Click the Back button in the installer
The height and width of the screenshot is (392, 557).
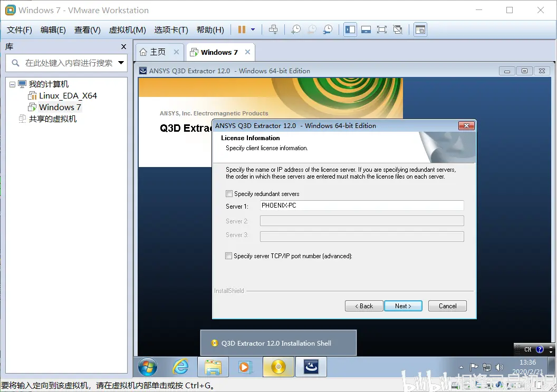[x=364, y=306]
